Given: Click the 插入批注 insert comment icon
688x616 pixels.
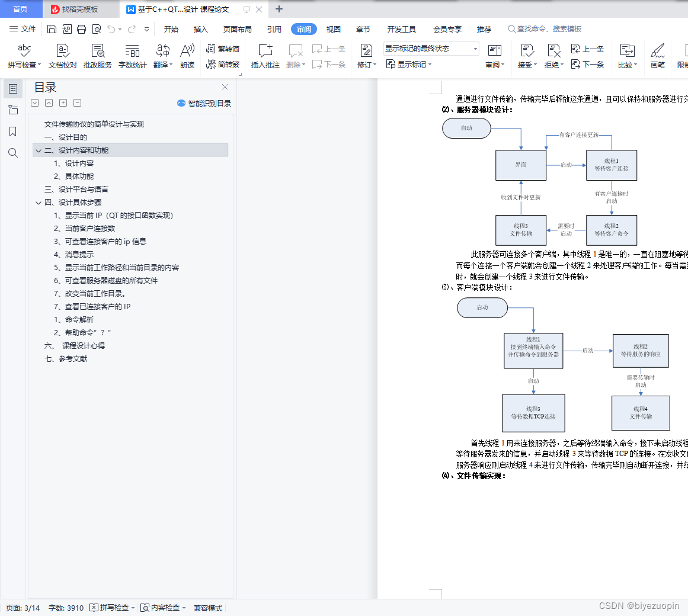Looking at the screenshot, I should (x=264, y=56).
